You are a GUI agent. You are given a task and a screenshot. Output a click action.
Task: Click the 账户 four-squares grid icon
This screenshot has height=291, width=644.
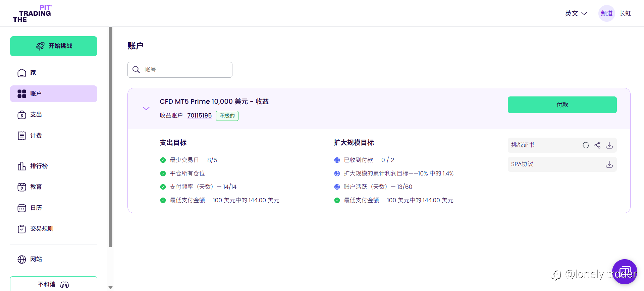[x=22, y=94]
